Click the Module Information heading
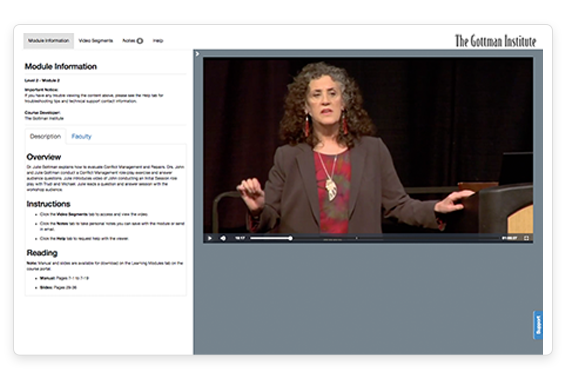 coord(61,66)
